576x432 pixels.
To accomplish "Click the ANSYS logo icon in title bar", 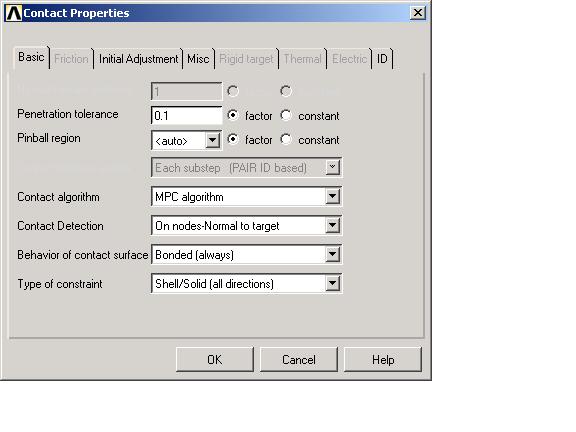I will pyautogui.click(x=14, y=13).
